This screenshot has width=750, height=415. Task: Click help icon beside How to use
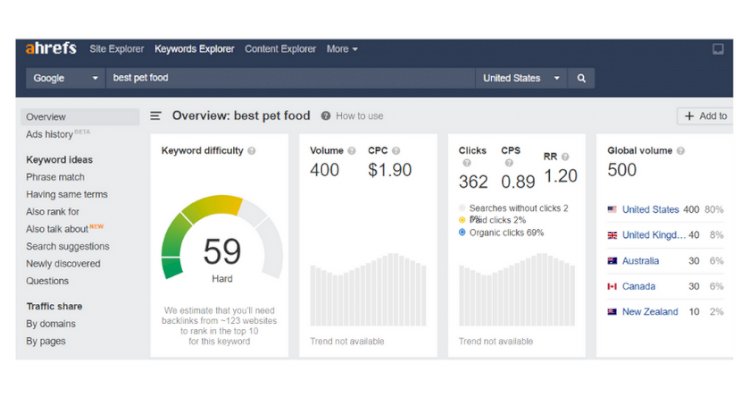tap(326, 116)
